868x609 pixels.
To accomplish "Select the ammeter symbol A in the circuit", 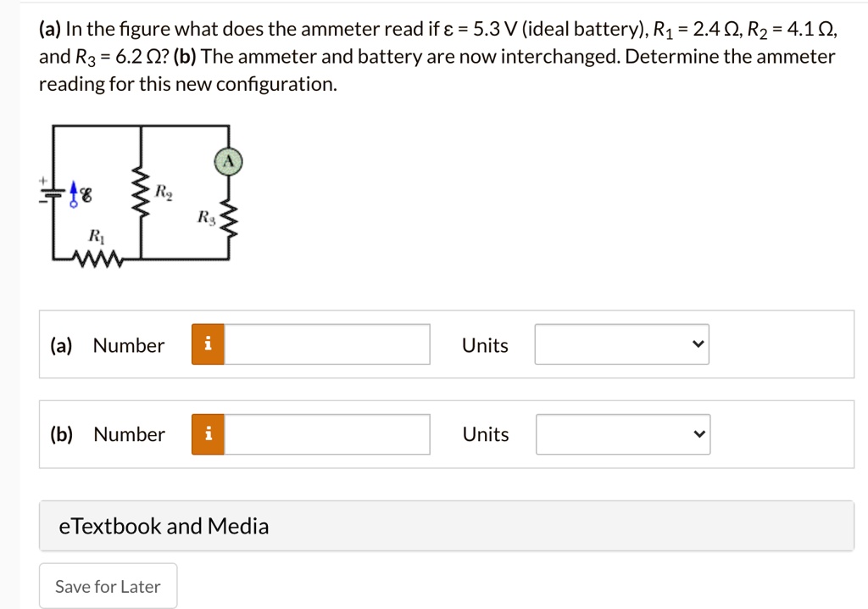I will coord(227,161).
